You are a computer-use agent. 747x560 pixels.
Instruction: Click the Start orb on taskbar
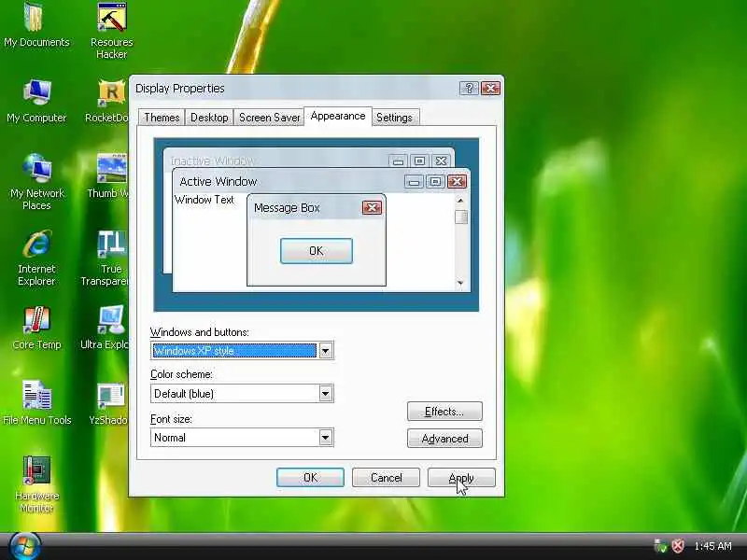pyautogui.click(x=25, y=546)
